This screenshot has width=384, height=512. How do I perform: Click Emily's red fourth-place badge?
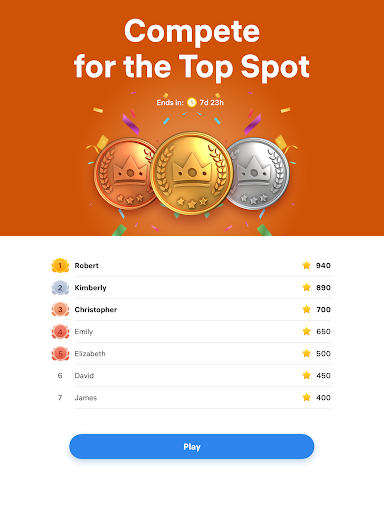(60, 332)
